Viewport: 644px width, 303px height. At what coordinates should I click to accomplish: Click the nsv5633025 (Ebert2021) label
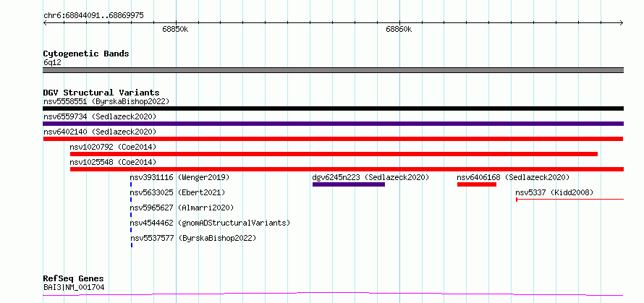pos(177,192)
